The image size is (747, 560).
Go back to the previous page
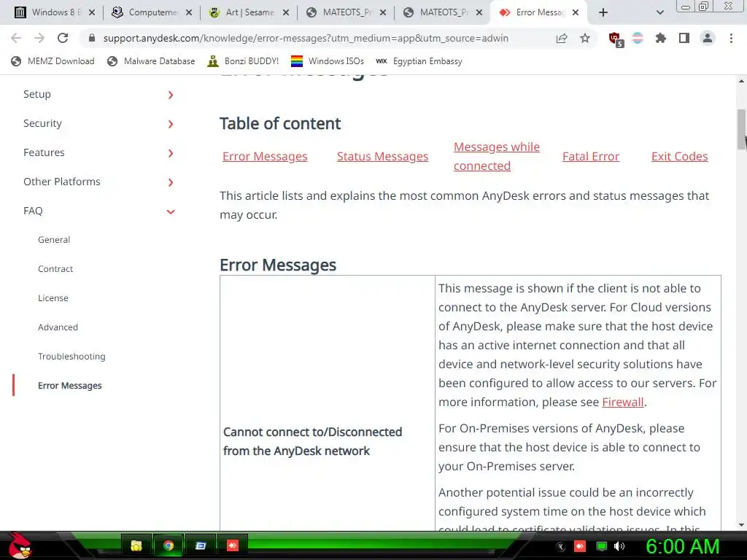[16, 38]
